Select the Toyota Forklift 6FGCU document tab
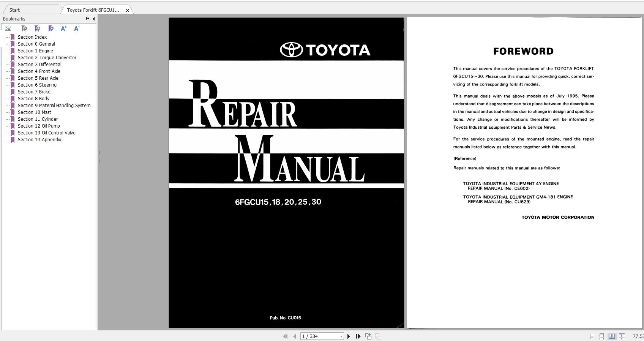 (93, 10)
